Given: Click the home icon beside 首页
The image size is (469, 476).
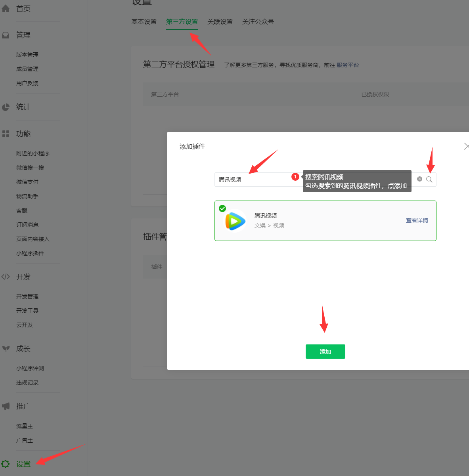Looking at the screenshot, I should pyautogui.click(x=6, y=9).
